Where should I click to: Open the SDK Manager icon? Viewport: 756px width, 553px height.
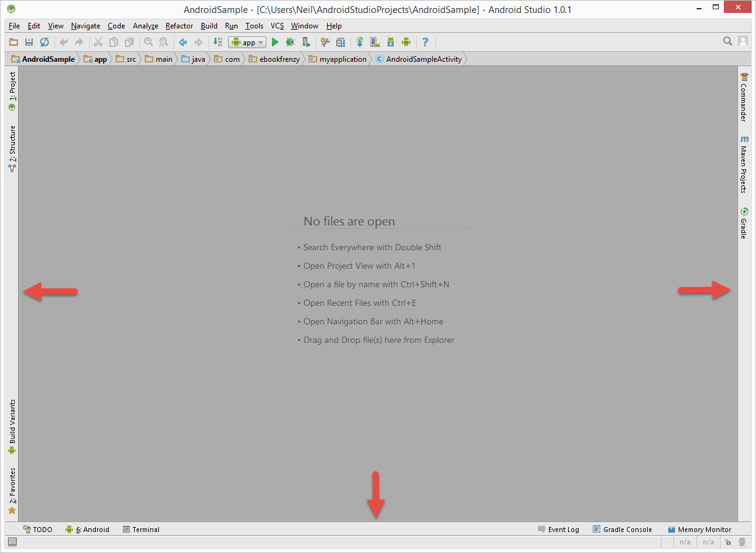391,42
